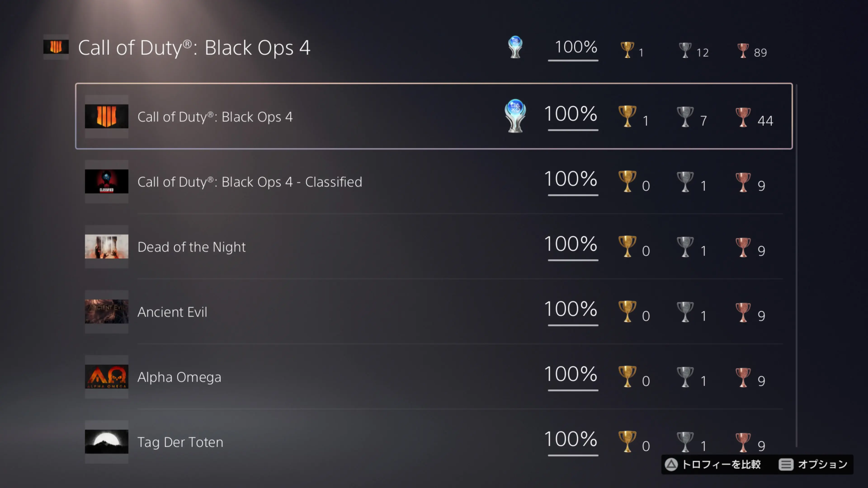
Task: Open the Alpha Omega DLC entry
Action: [x=179, y=377]
